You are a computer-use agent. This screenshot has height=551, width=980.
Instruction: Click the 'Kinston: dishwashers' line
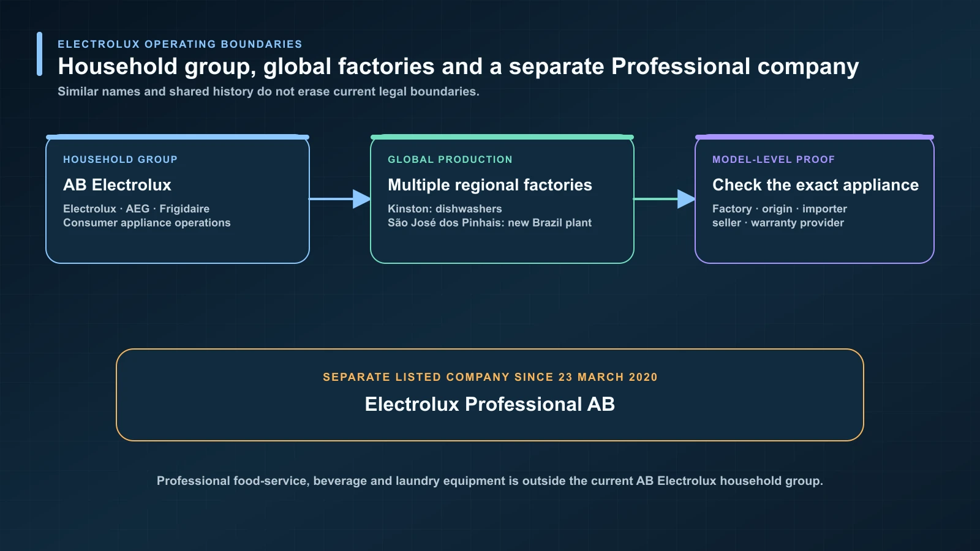point(445,209)
